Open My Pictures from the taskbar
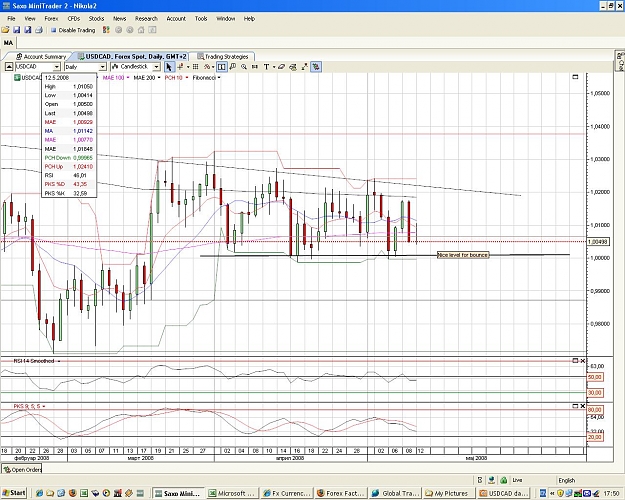Screen dimensions: 625x500 (448, 493)
